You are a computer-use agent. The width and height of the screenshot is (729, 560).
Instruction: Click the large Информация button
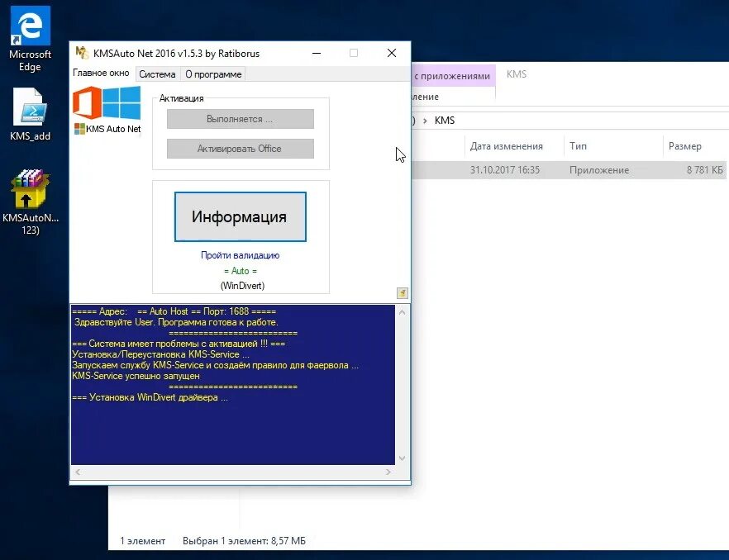pos(241,217)
